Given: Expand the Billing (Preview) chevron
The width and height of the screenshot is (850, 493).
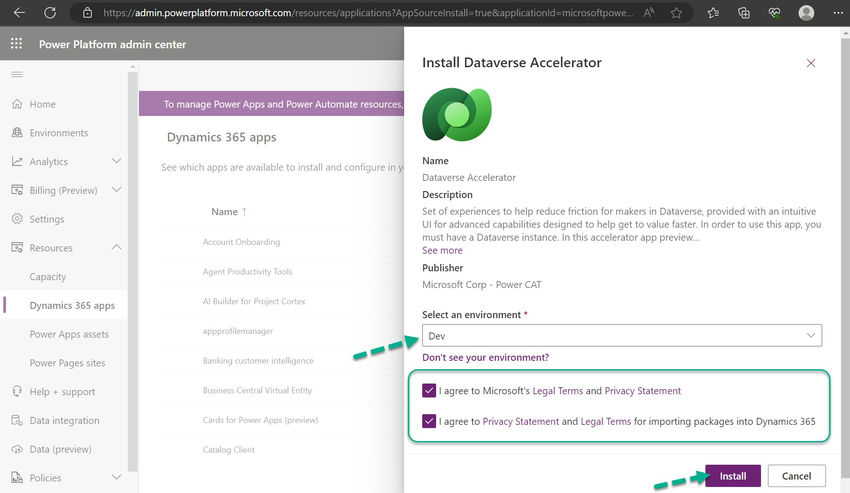Looking at the screenshot, I should point(117,190).
